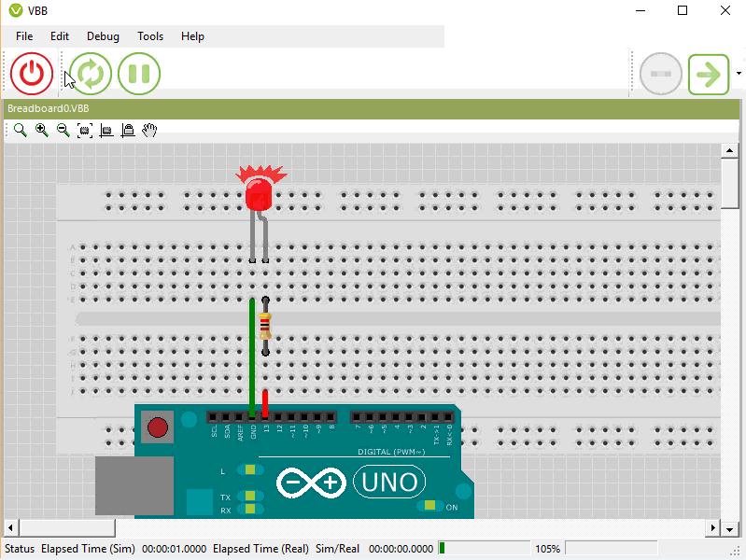Click the red LED on breadboard
Viewport: 746px width, 560px height.
pos(259,192)
